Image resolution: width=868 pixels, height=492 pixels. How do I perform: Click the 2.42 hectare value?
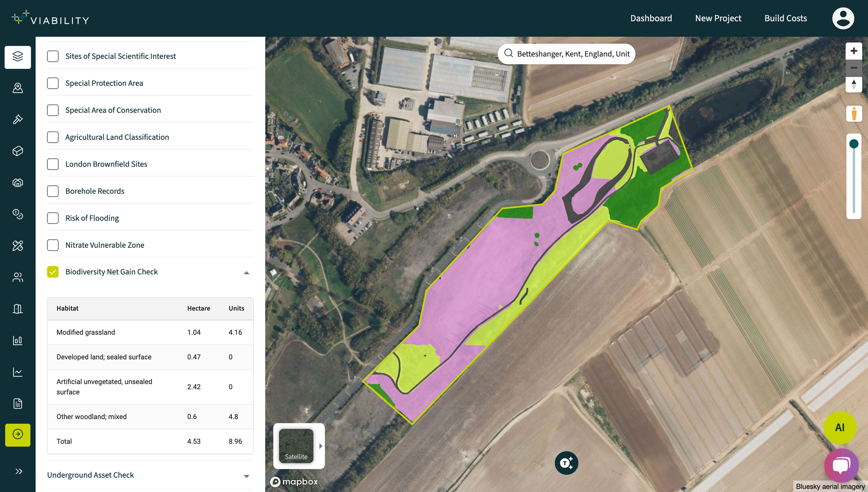(194, 387)
